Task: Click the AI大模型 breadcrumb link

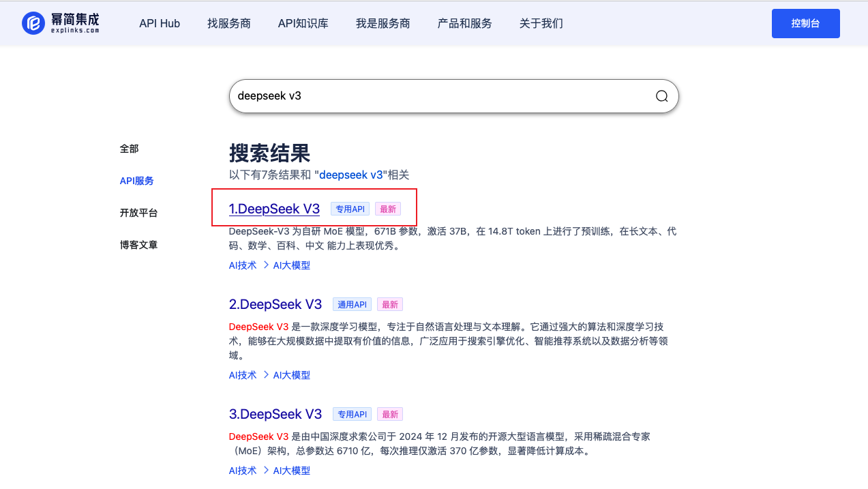Action: point(291,265)
